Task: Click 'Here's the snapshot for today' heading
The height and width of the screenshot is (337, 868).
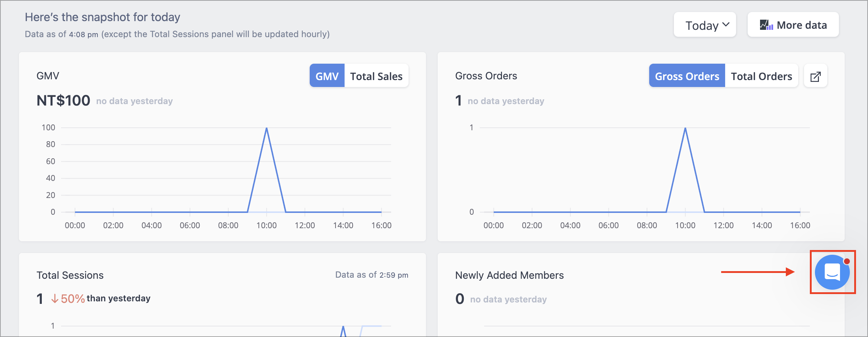Action: coord(103,17)
